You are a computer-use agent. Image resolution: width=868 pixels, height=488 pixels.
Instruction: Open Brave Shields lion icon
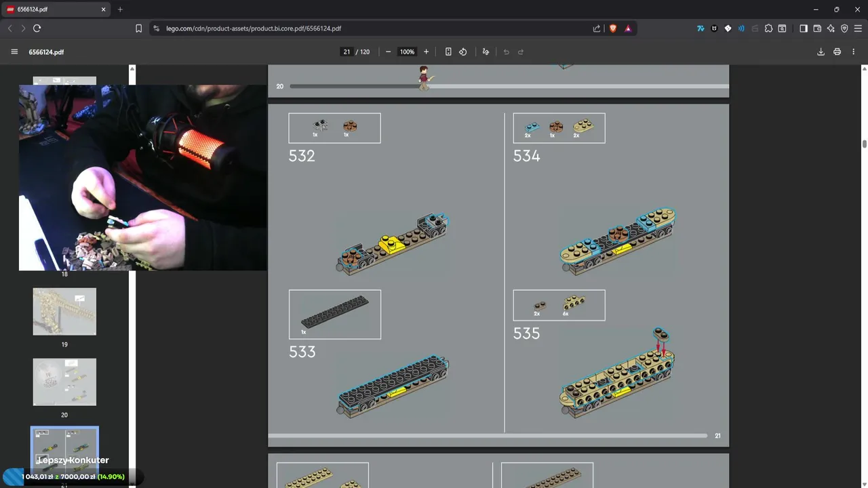[x=613, y=28]
